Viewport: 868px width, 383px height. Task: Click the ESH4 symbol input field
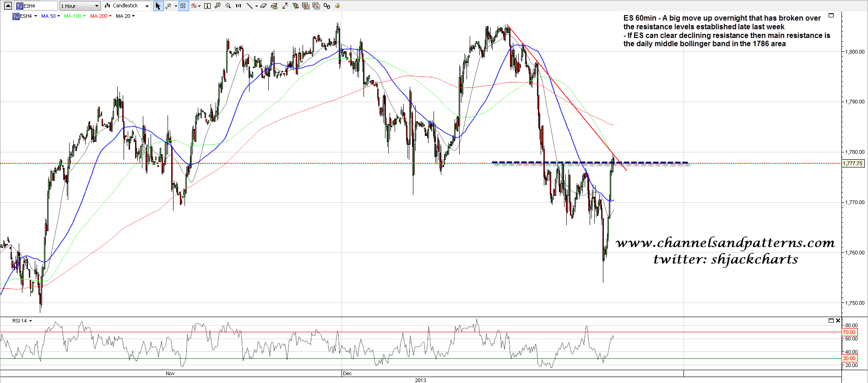39,6
